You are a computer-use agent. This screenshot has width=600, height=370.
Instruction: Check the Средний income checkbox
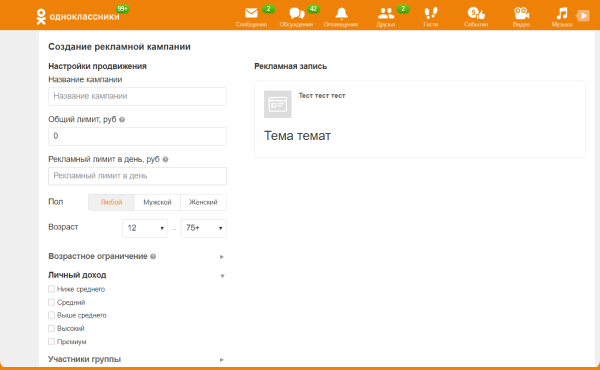tap(51, 302)
